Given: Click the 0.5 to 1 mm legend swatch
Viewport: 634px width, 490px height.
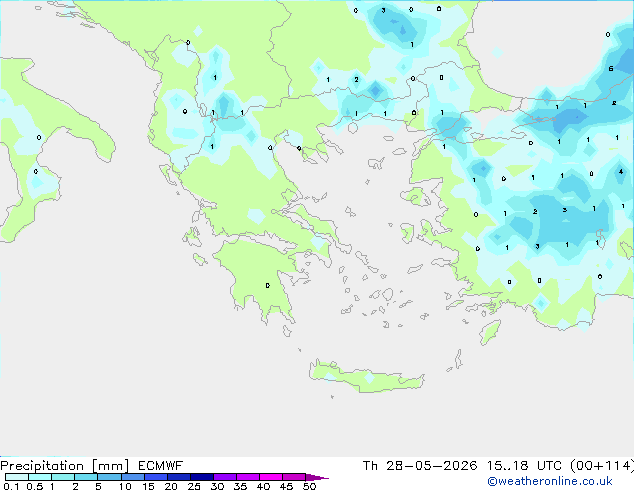Looking at the screenshot, I should click(x=40, y=477).
